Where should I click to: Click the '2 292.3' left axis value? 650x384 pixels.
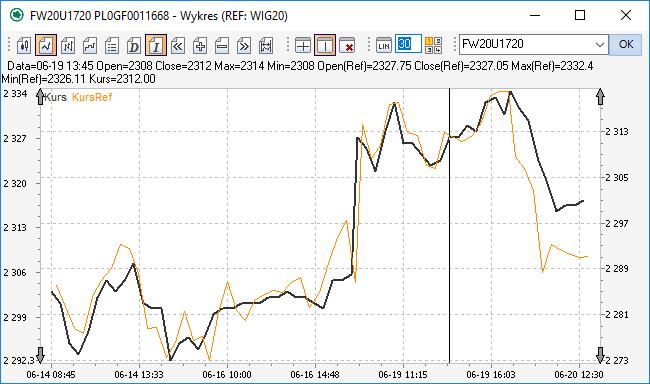pyautogui.click(x=19, y=360)
